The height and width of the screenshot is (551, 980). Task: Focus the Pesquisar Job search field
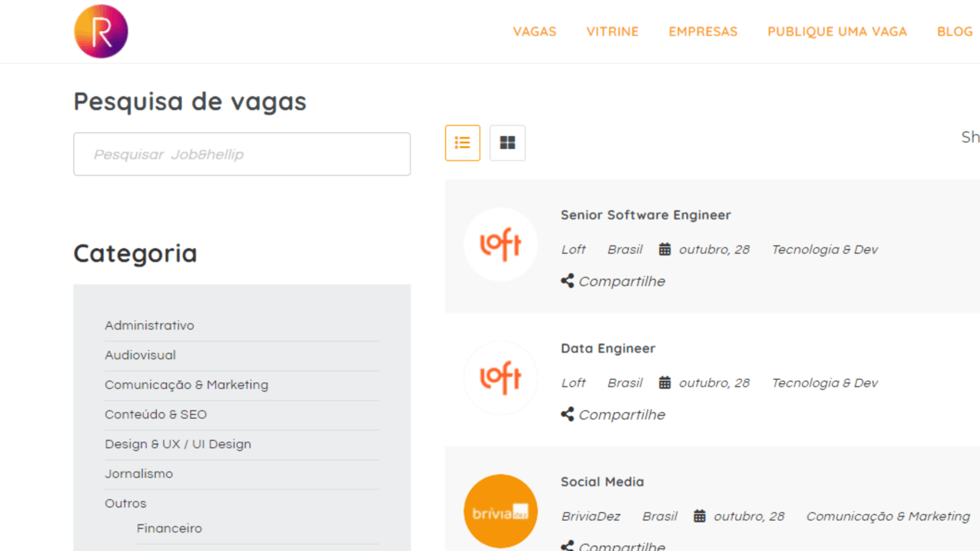[242, 154]
